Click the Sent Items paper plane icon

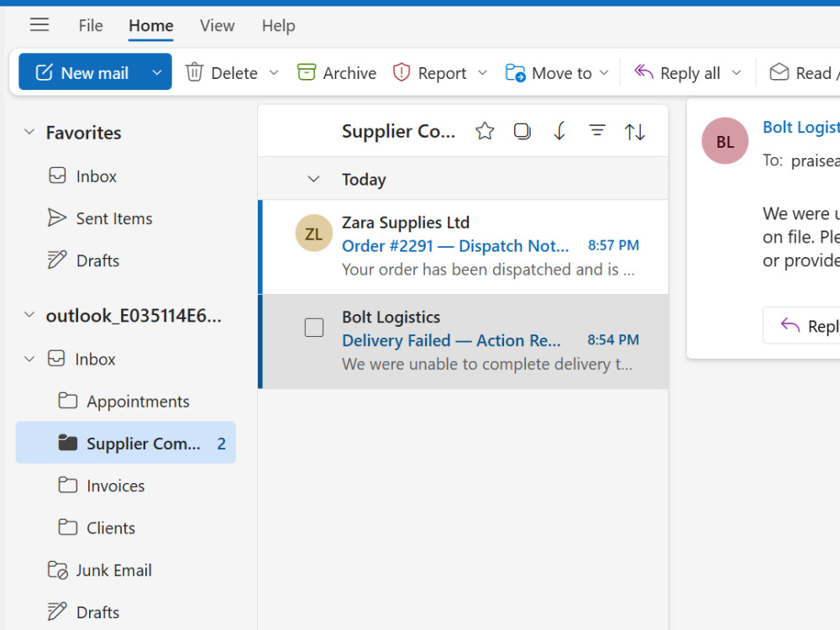(57, 218)
